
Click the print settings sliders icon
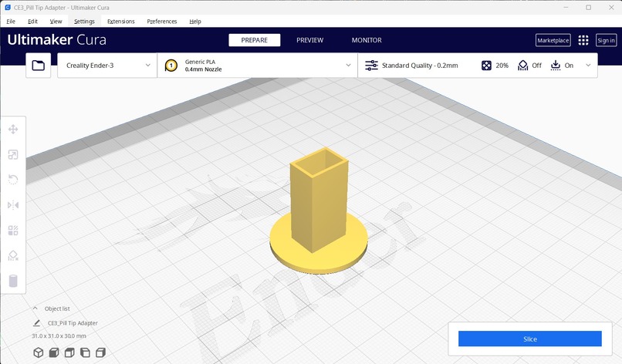point(371,66)
